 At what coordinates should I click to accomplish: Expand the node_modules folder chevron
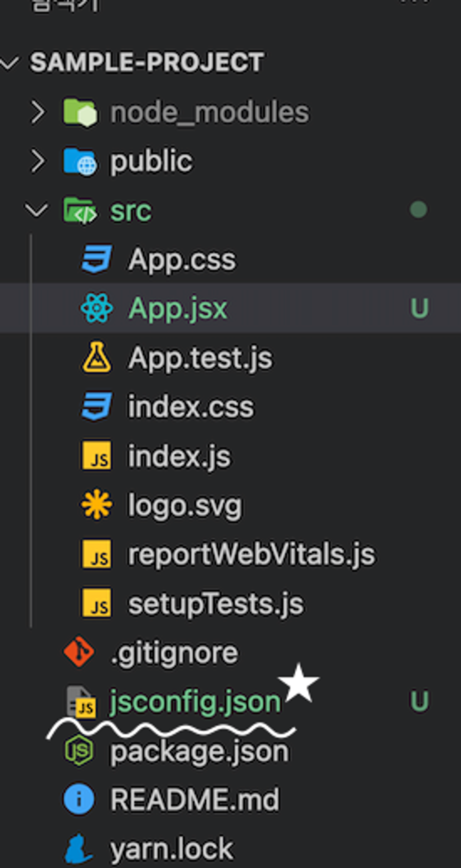click(x=38, y=112)
